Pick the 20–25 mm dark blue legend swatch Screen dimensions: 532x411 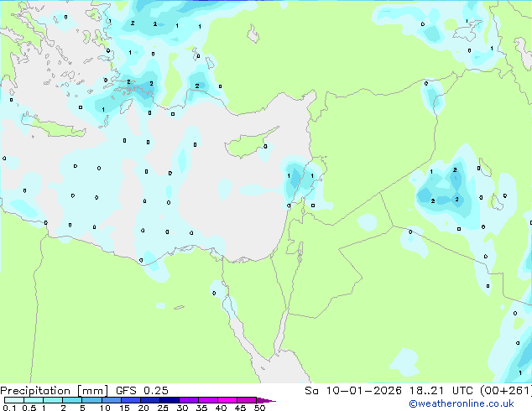pos(149,400)
